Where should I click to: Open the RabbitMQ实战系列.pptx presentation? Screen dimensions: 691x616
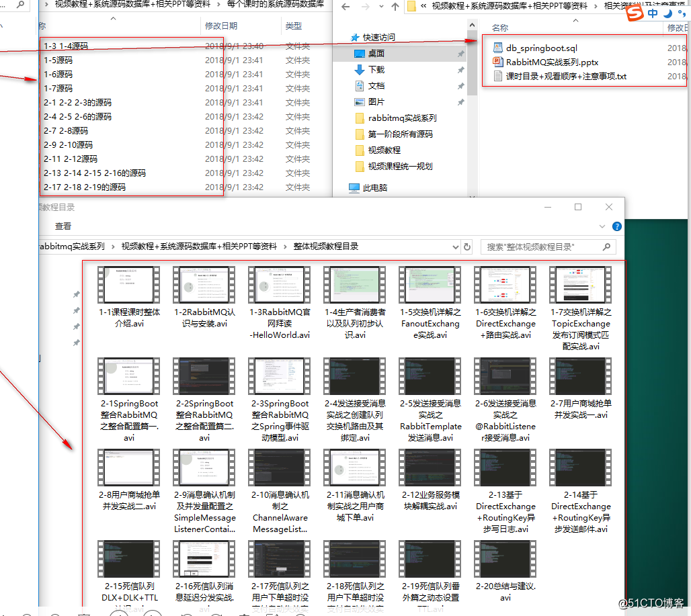(552, 62)
